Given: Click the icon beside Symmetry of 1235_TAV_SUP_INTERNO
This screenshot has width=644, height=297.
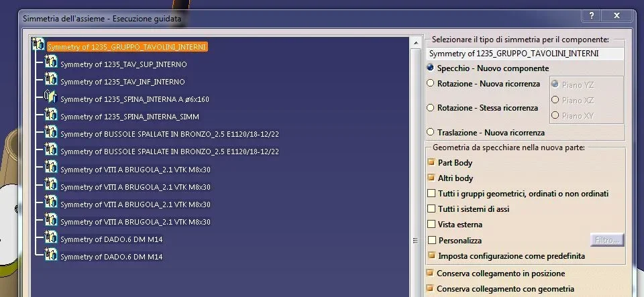Looking at the screenshot, I should pyautogui.click(x=51, y=62).
